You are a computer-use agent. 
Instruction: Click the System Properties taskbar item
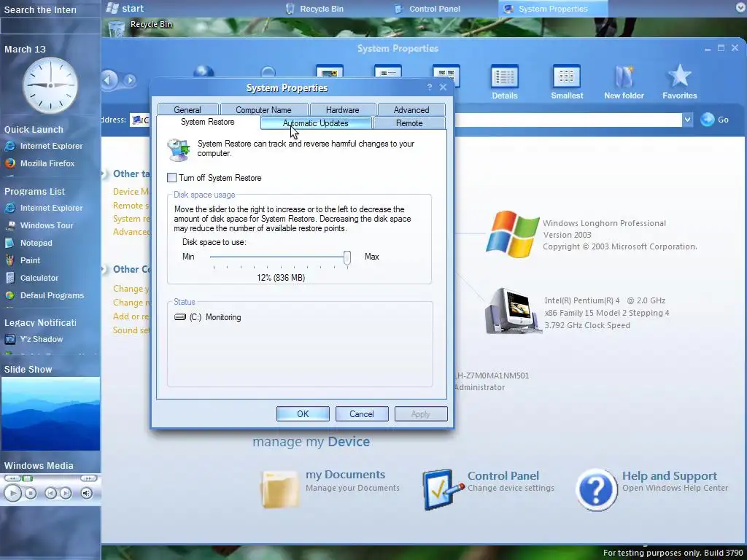click(553, 9)
